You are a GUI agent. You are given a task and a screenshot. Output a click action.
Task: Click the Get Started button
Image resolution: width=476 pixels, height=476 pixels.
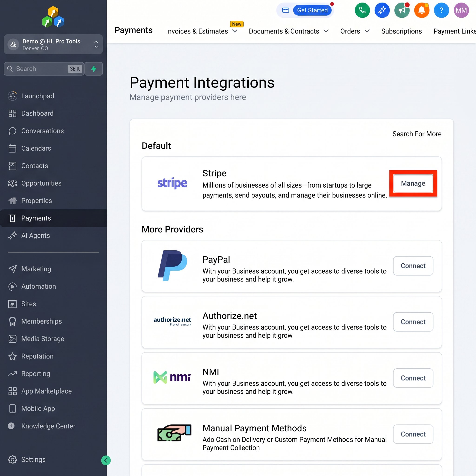pyautogui.click(x=312, y=10)
